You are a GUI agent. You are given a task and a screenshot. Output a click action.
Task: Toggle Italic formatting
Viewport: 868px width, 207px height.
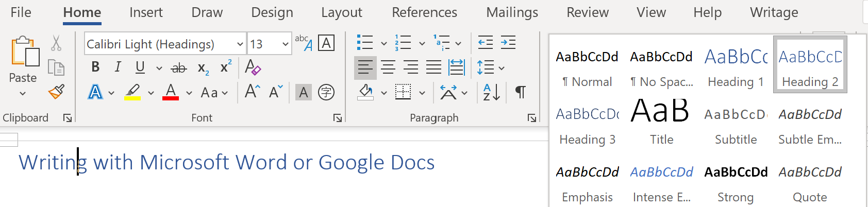118,67
